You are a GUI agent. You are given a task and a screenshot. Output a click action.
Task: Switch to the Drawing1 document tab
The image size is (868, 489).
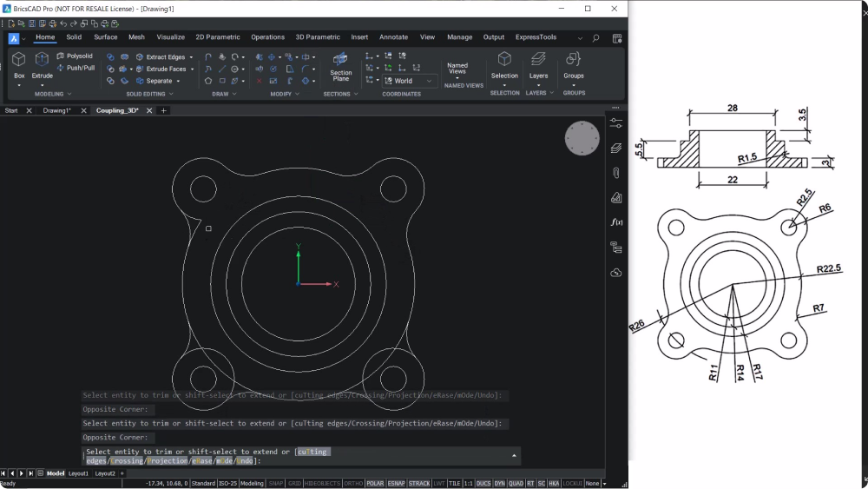[x=57, y=110]
